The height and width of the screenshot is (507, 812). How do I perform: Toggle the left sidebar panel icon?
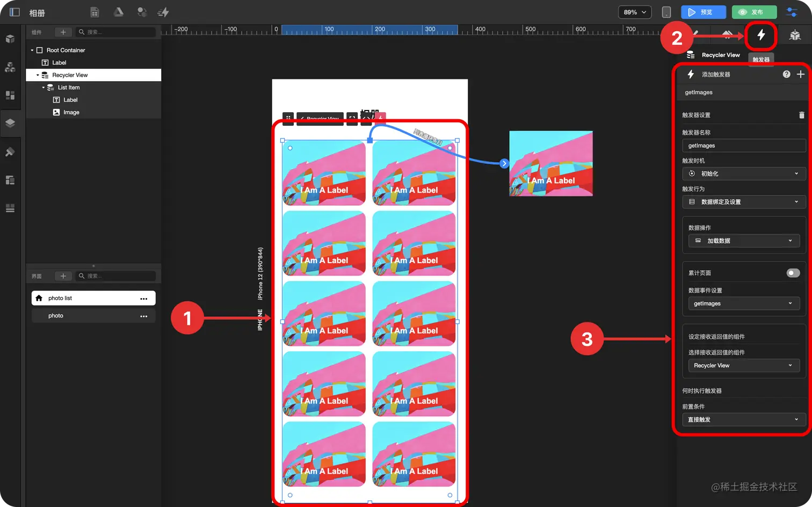pyautogui.click(x=15, y=12)
